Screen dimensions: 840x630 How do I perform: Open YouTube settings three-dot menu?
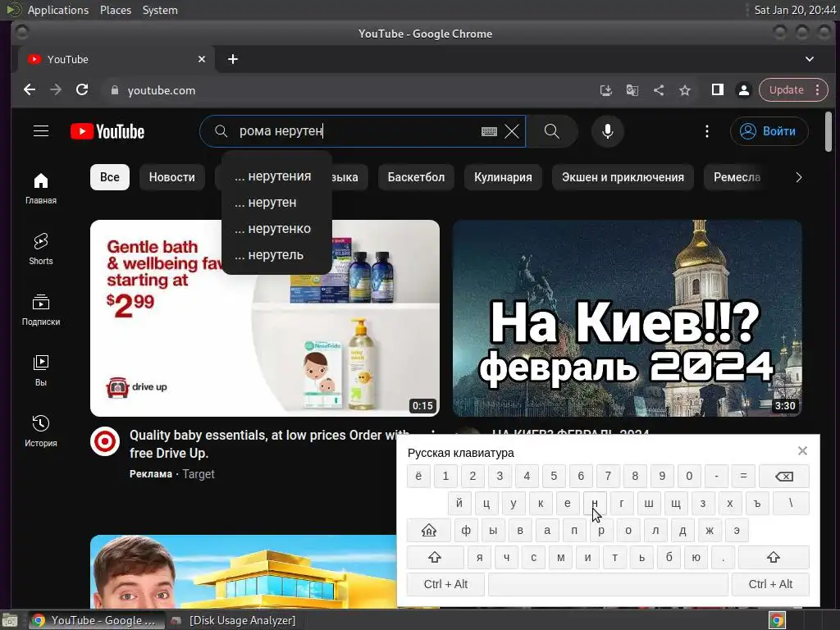pos(707,131)
